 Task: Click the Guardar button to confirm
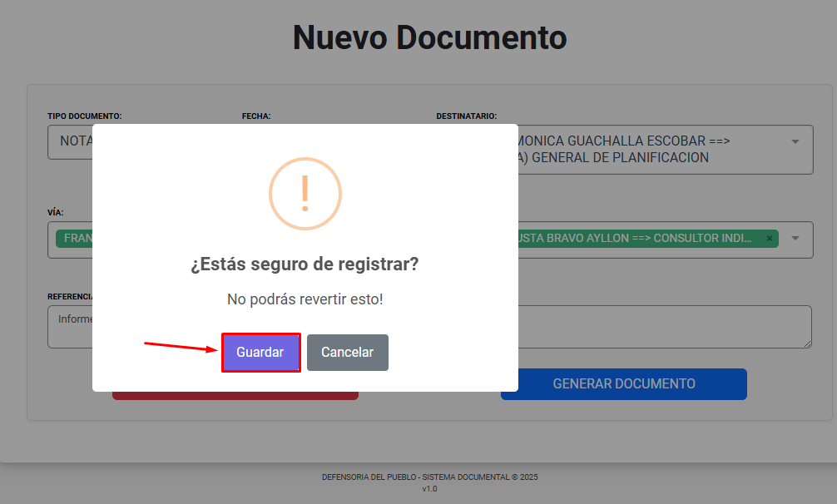(x=260, y=353)
